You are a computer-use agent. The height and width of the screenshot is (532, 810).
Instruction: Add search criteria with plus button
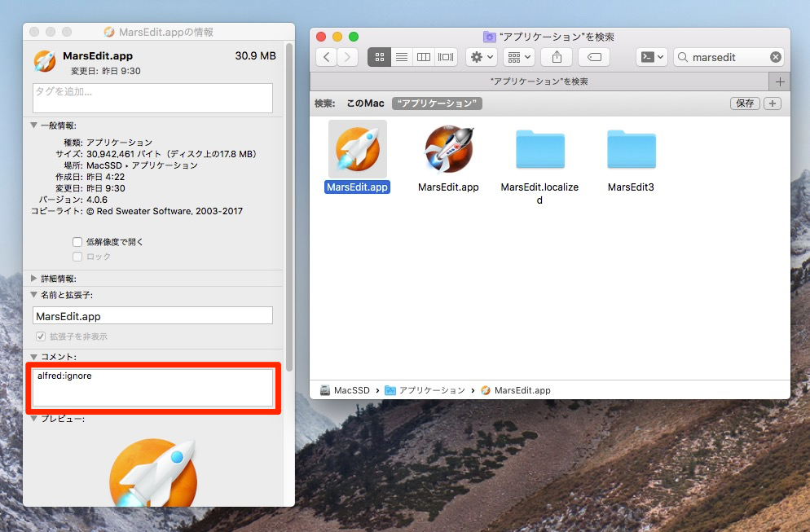click(773, 103)
